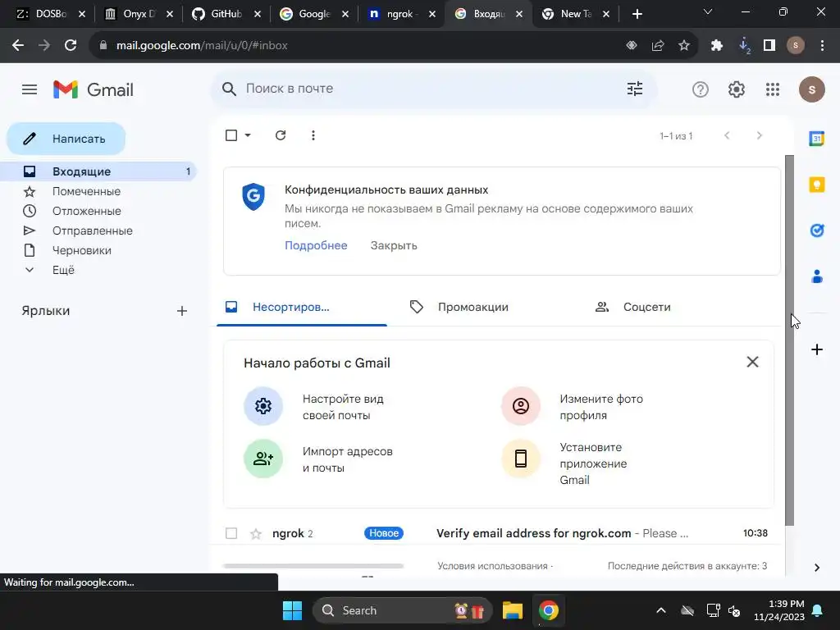This screenshot has width=840, height=630.
Task: Open the three-dot More options above inbox
Action: [313, 135]
